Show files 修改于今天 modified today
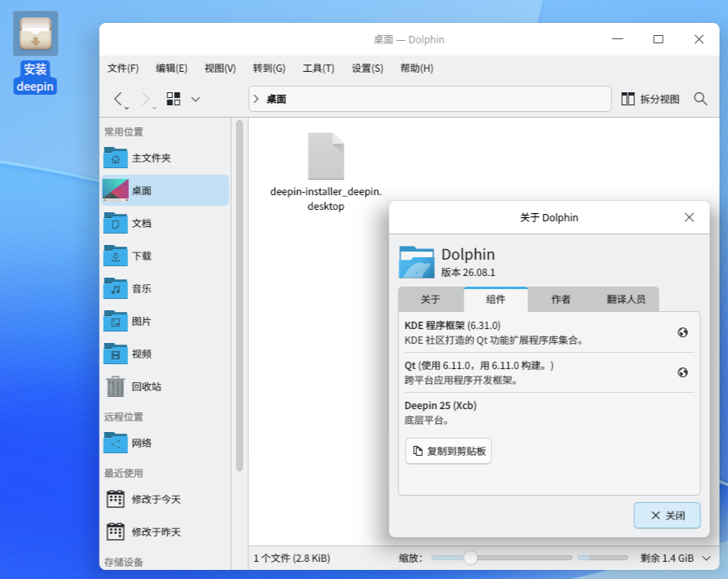The width and height of the screenshot is (728, 579). pos(166,500)
